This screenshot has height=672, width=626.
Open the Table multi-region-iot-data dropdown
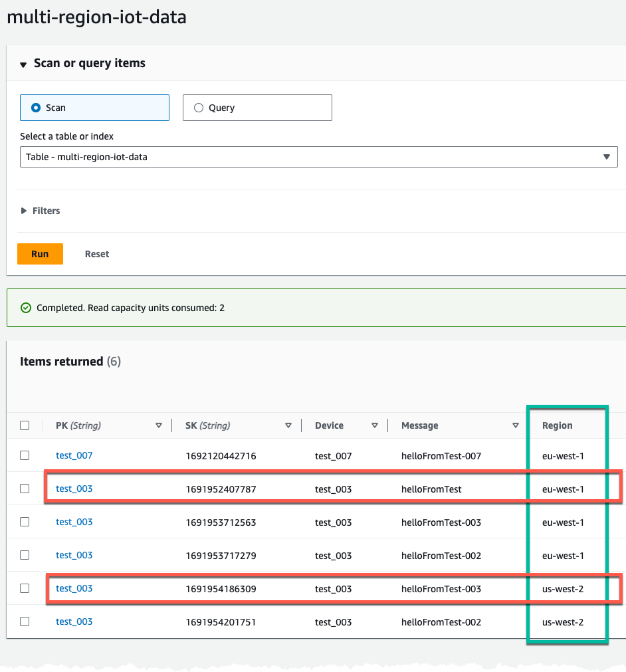(x=319, y=157)
